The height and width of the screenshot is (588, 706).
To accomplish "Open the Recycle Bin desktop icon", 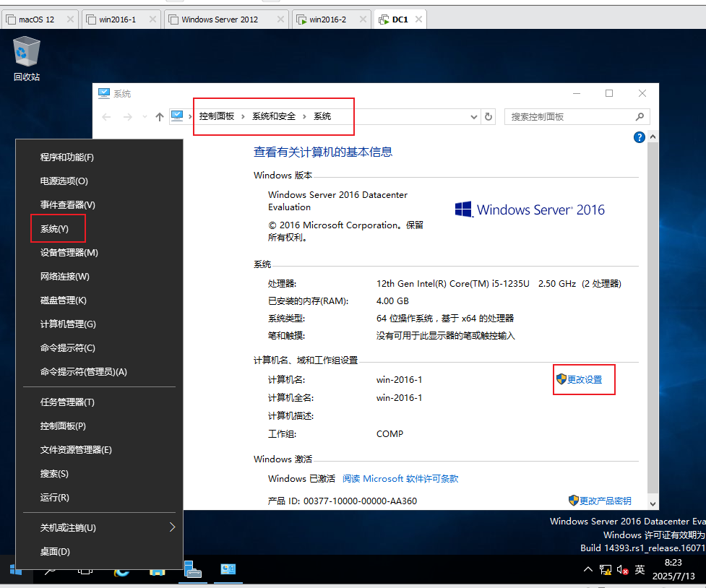I will point(27,59).
